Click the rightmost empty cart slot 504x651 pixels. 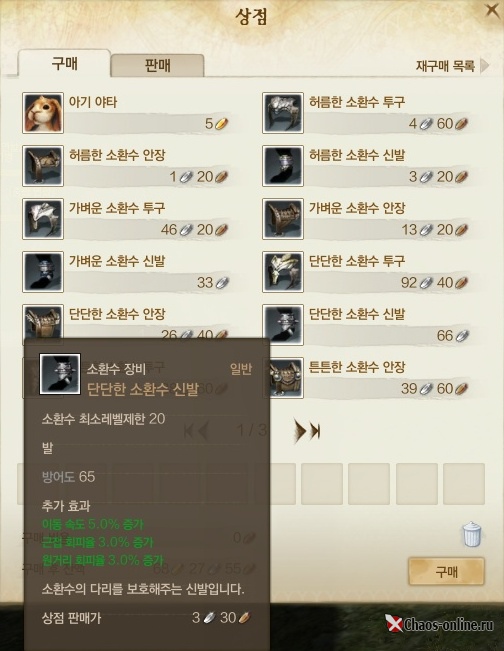click(464, 484)
